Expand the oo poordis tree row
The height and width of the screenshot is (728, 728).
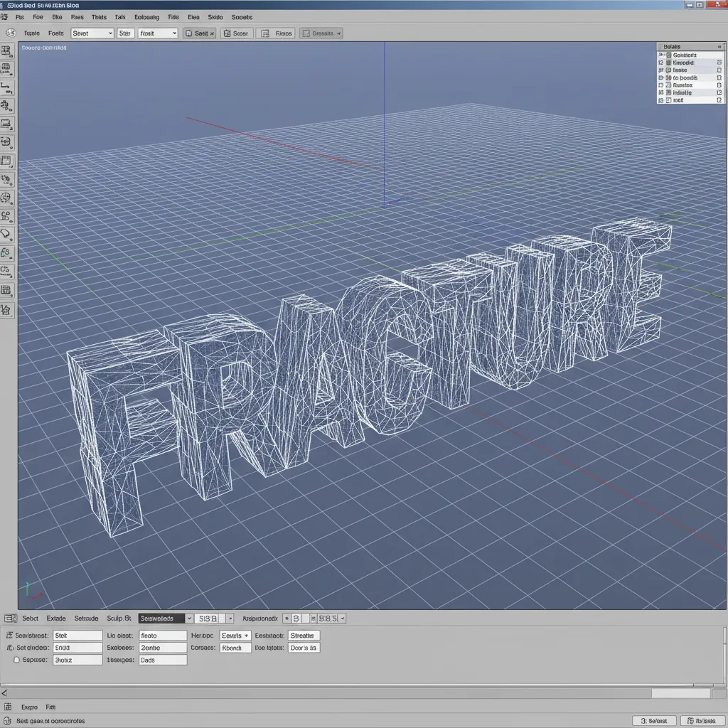[661, 77]
